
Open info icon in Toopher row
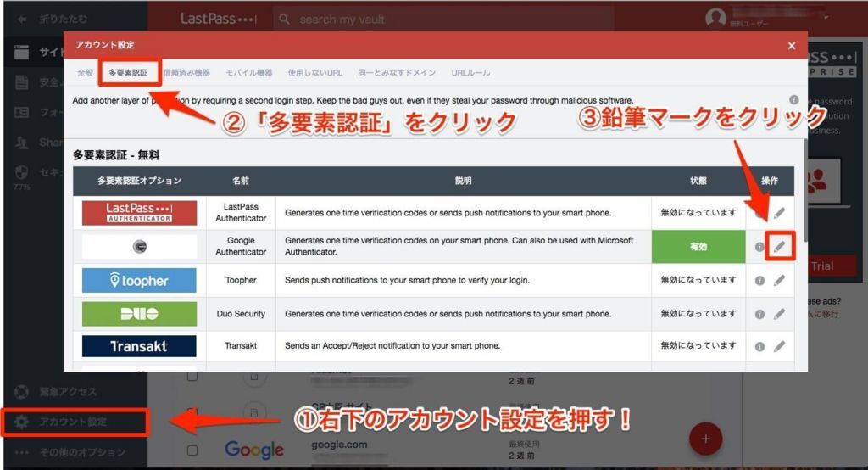(759, 281)
